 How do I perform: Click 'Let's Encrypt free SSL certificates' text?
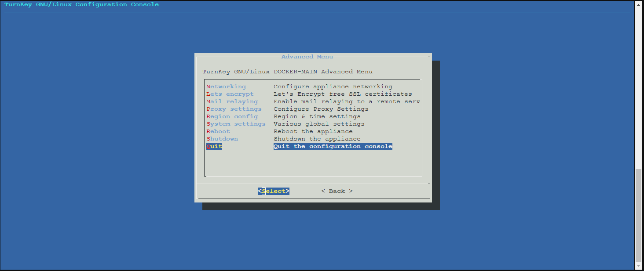(343, 94)
